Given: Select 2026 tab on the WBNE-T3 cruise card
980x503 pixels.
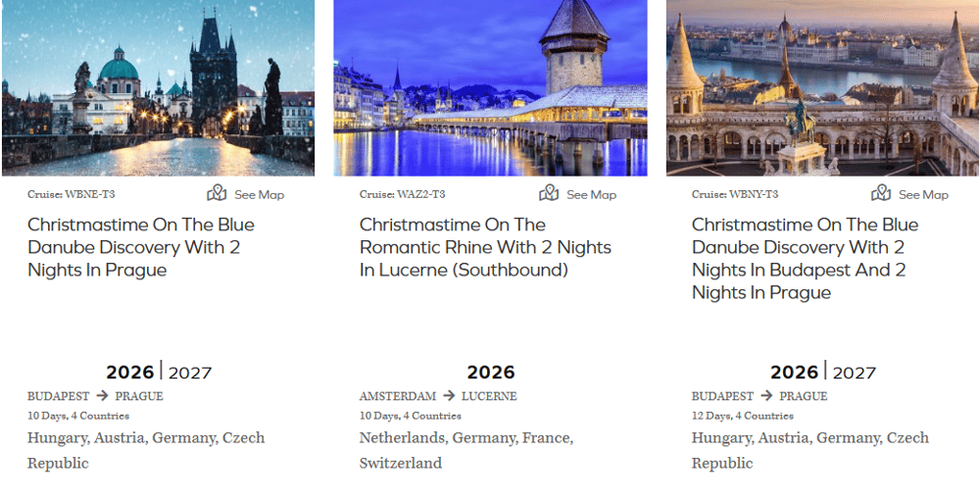Looking at the screenshot, I should tap(130, 373).
